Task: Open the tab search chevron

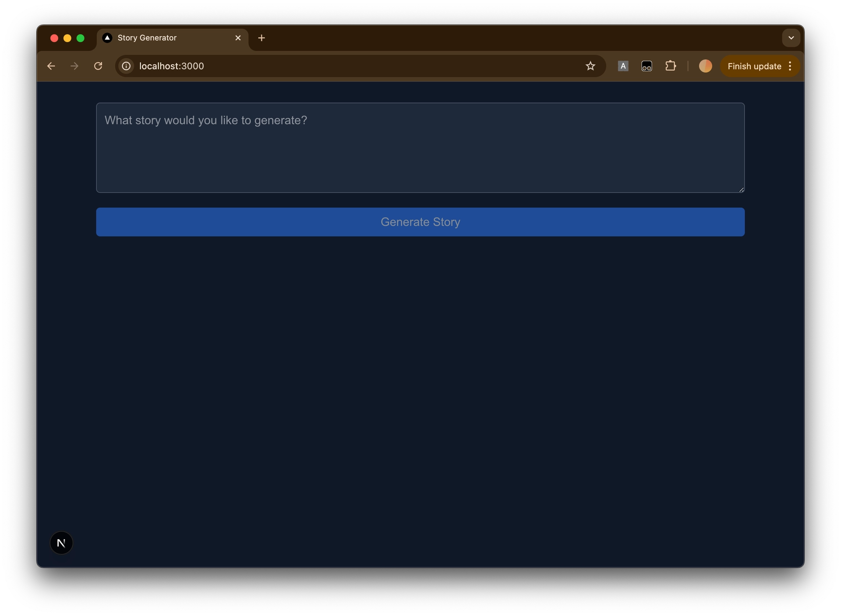Action: click(791, 38)
